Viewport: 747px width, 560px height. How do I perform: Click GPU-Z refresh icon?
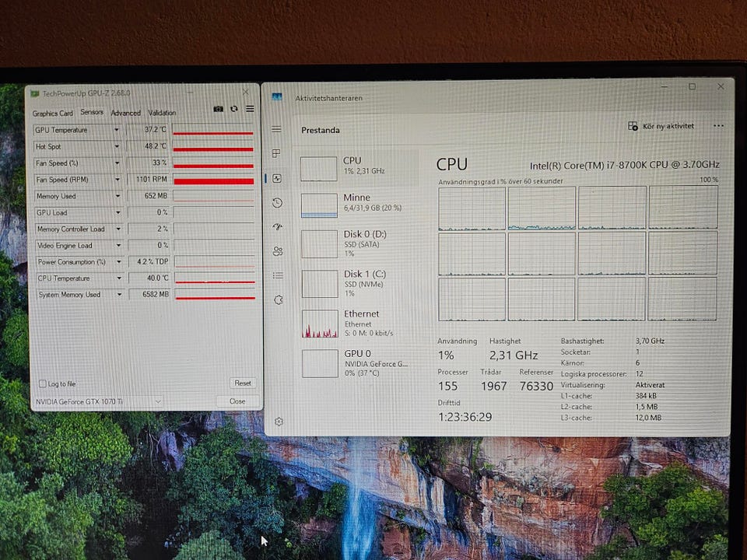pyautogui.click(x=234, y=109)
